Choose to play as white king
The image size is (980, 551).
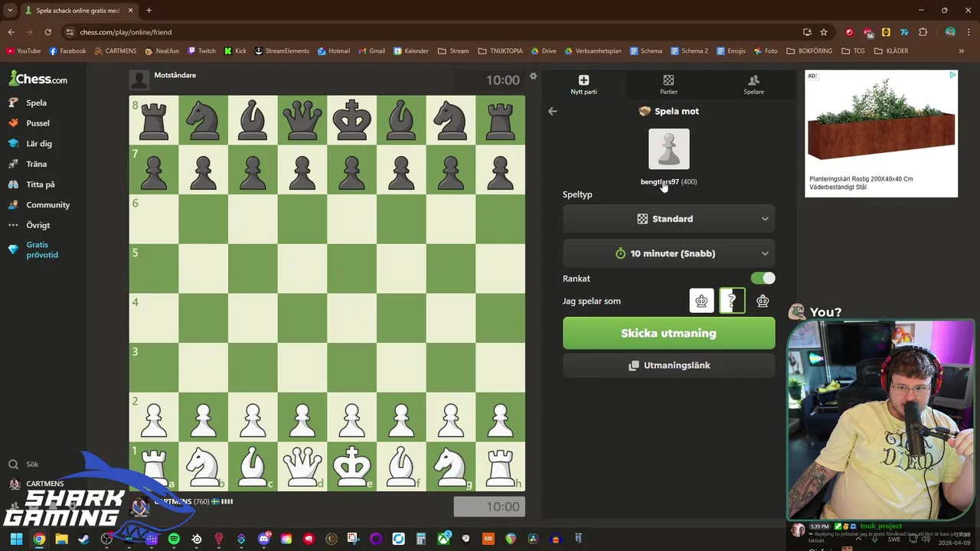click(x=701, y=301)
